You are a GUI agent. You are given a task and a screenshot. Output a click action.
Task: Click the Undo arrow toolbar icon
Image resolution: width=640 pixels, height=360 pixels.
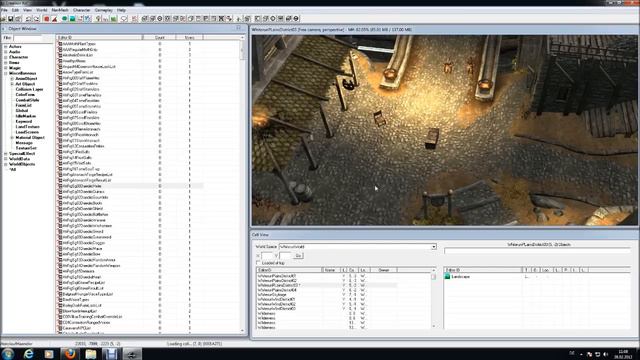[29, 19]
